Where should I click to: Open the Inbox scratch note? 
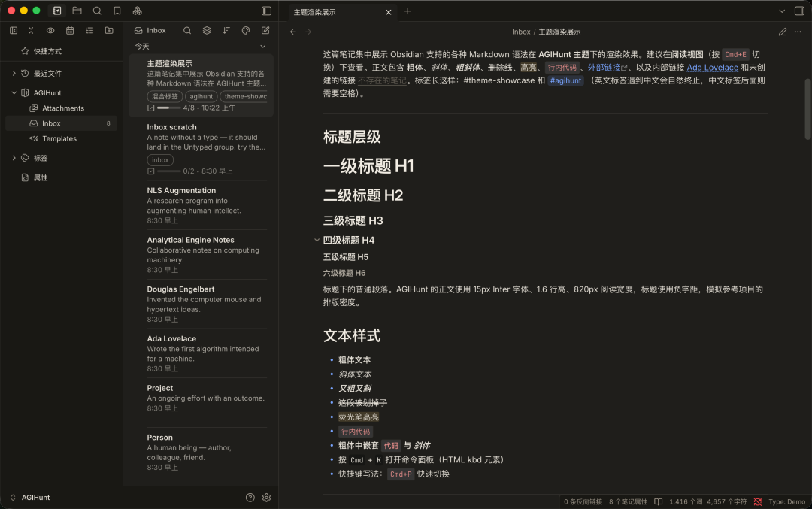[201, 149]
